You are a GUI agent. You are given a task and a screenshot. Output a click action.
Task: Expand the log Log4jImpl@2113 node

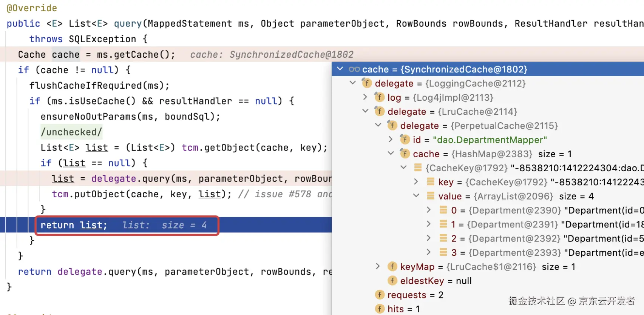pos(365,97)
